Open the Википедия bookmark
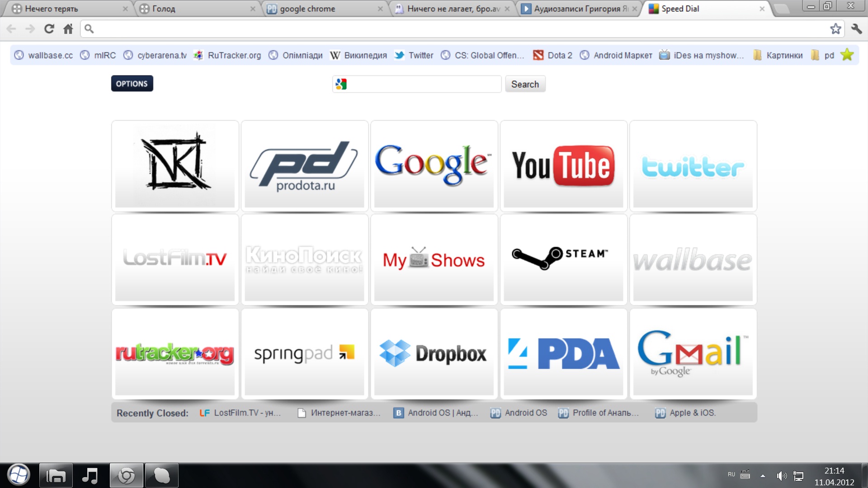 [x=359, y=55]
